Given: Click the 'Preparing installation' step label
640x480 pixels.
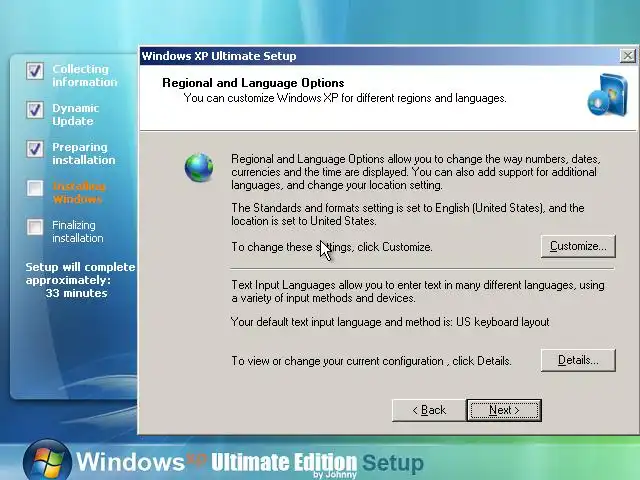Looking at the screenshot, I should (x=83, y=153).
